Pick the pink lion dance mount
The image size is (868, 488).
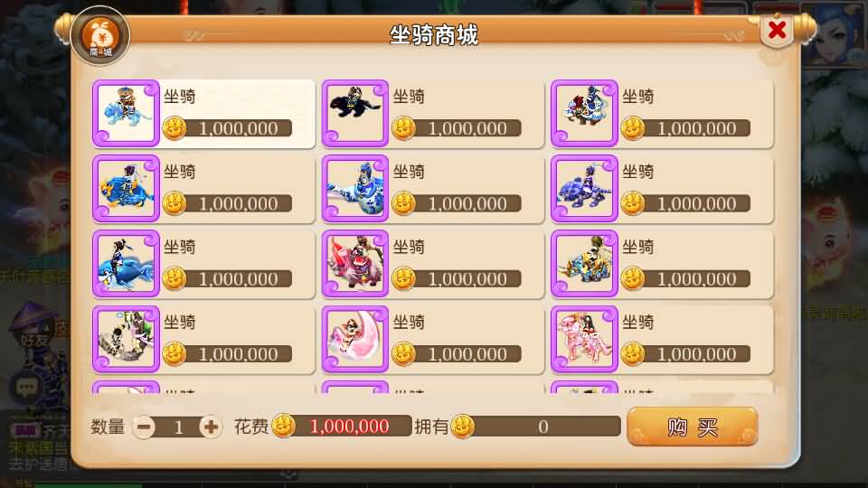tap(355, 264)
